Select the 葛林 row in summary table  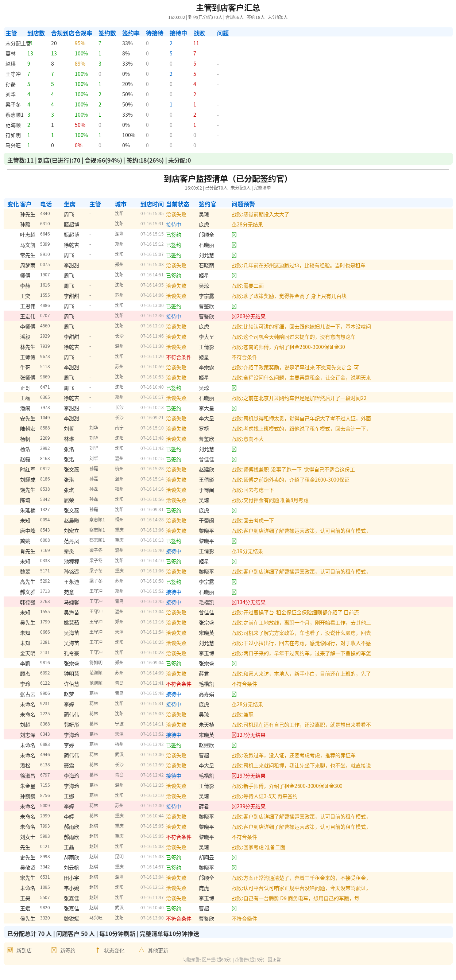tap(228, 54)
